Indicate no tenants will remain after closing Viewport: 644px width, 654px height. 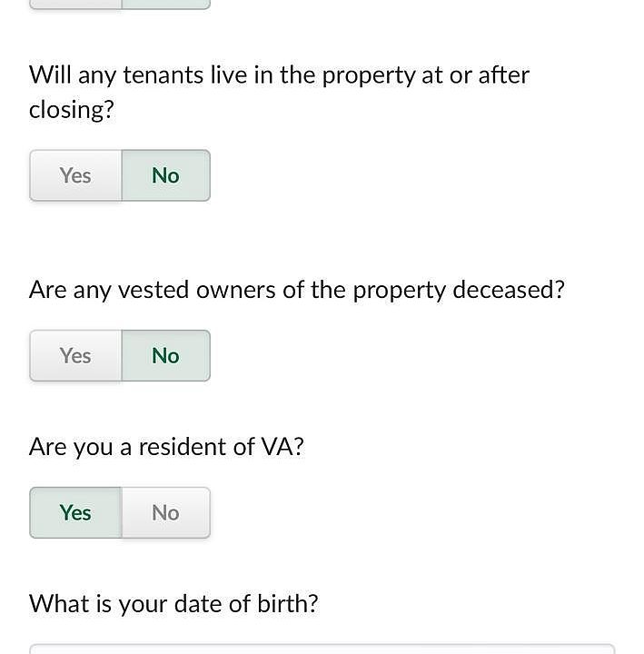[165, 175]
